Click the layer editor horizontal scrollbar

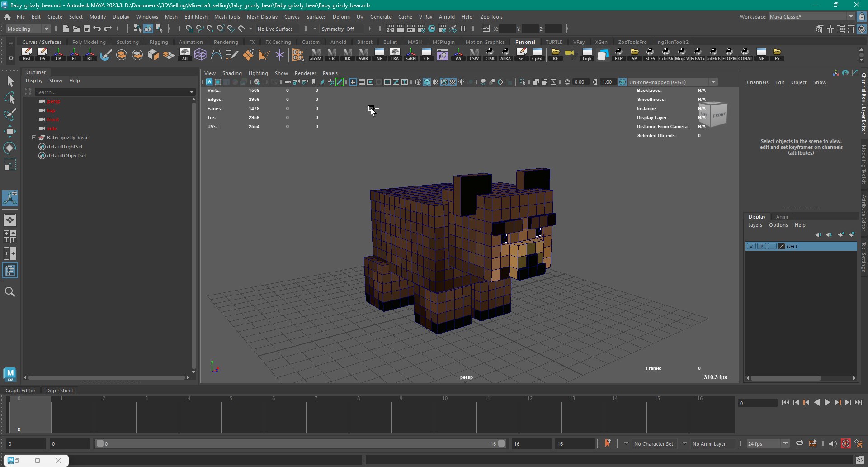tap(787, 378)
